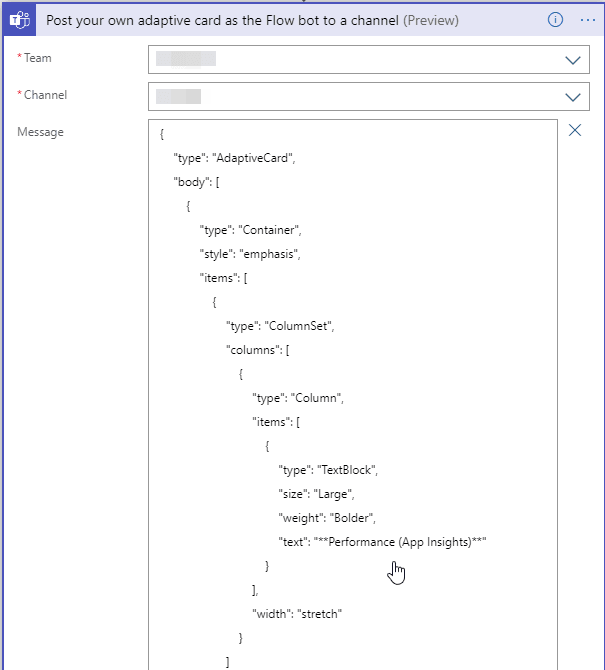This screenshot has height=670, width=605.
Task: Expand the Team dropdown chevron
Action: point(573,60)
